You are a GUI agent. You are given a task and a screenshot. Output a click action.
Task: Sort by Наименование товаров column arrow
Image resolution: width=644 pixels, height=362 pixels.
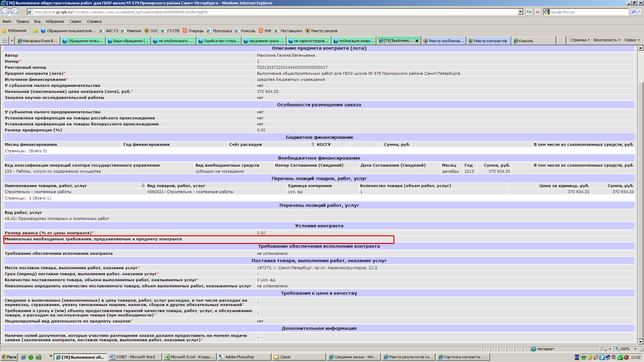pyautogui.click(x=143, y=185)
